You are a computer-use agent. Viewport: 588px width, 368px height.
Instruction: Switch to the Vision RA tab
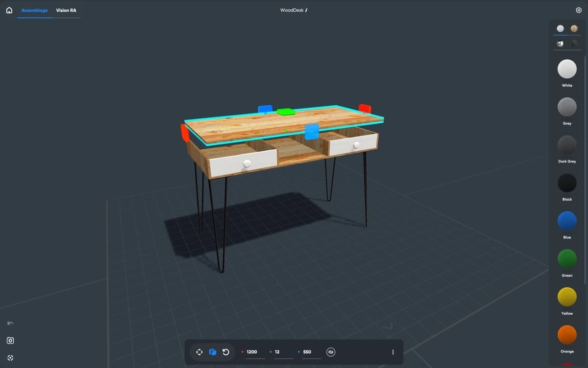point(66,10)
